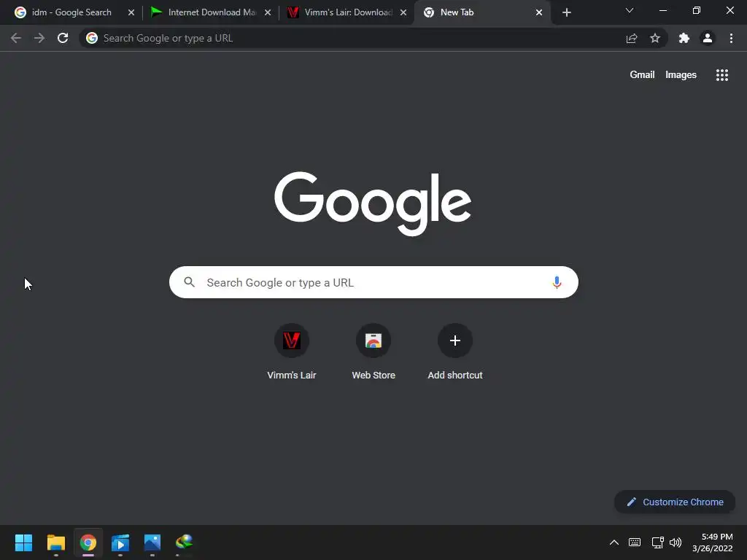The image size is (747, 560).
Task: Open the clock showing 5:49 PM
Action: coord(712,542)
